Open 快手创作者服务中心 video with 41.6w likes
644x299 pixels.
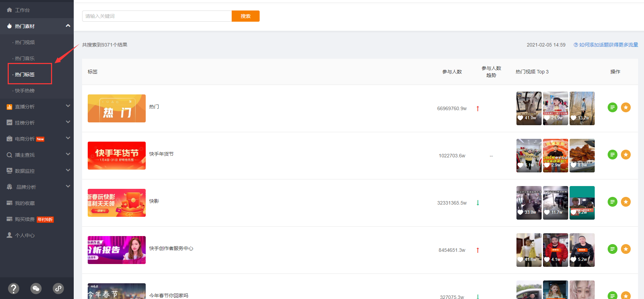point(529,250)
